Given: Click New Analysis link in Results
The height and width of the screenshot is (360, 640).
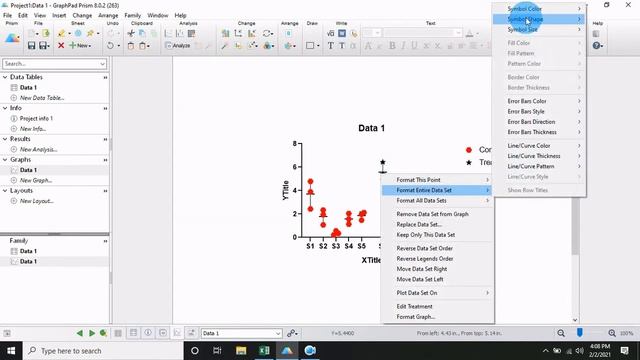Looking at the screenshot, I should [x=38, y=149].
